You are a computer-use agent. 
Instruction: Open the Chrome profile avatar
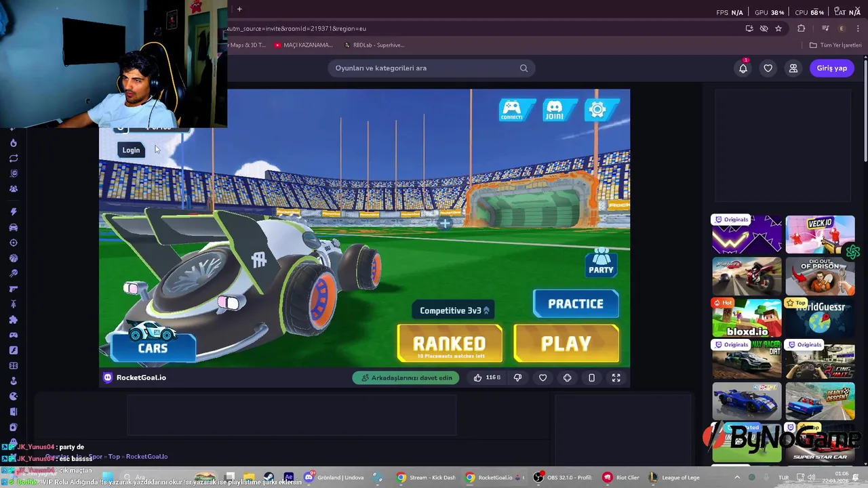(842, 28)
